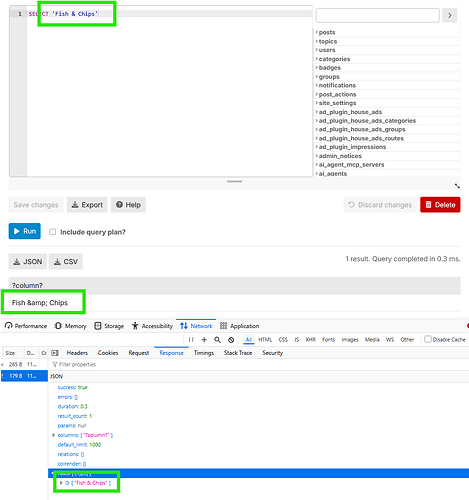Open the Help button
Viewport: 469px width, 500px height.
point(128,205)
